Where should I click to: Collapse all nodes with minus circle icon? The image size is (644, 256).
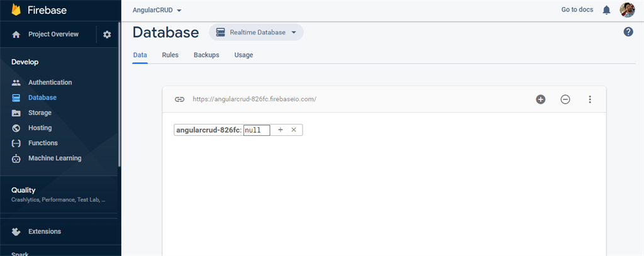click(x=565, y=99)
